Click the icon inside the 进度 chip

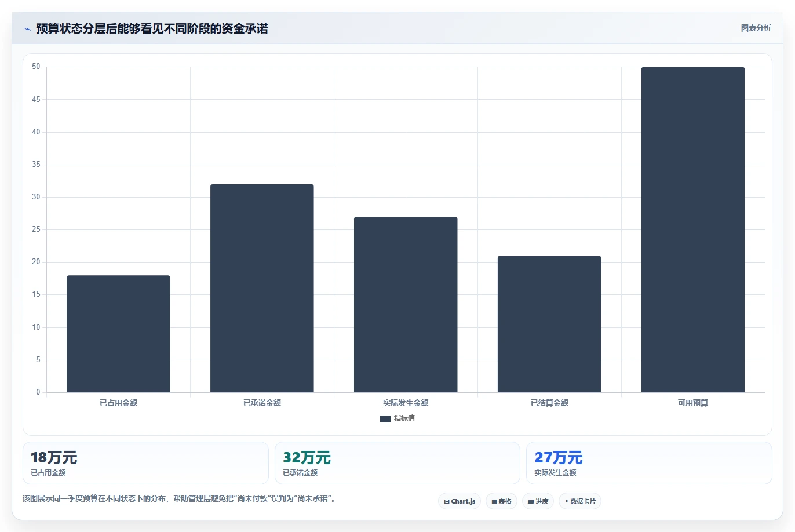531,502
